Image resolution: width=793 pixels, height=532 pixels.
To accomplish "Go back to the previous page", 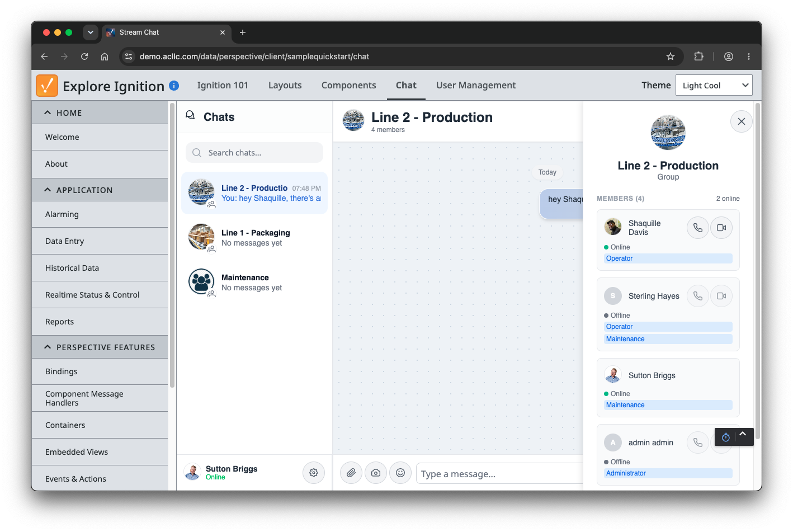I will click(44, 57).
